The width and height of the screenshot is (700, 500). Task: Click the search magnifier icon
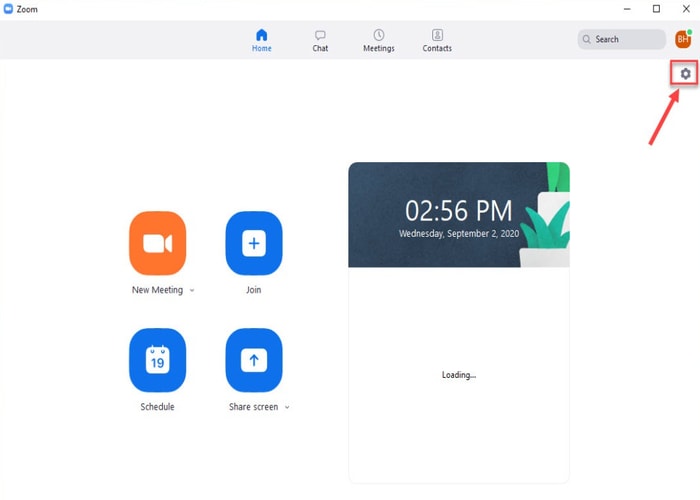point(586,39)
